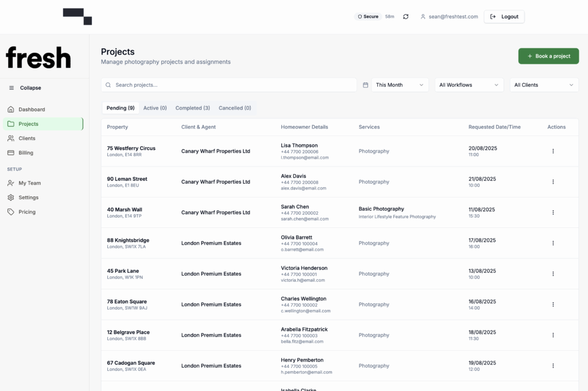Expand the All Clients filter dropdown

[x=544, y=85]
